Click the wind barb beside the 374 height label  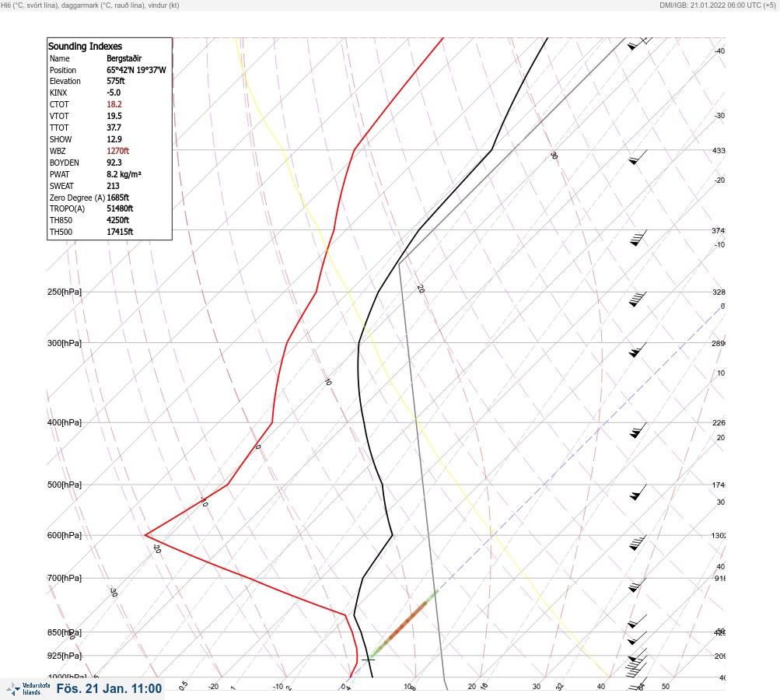click(x=638, y=238)
